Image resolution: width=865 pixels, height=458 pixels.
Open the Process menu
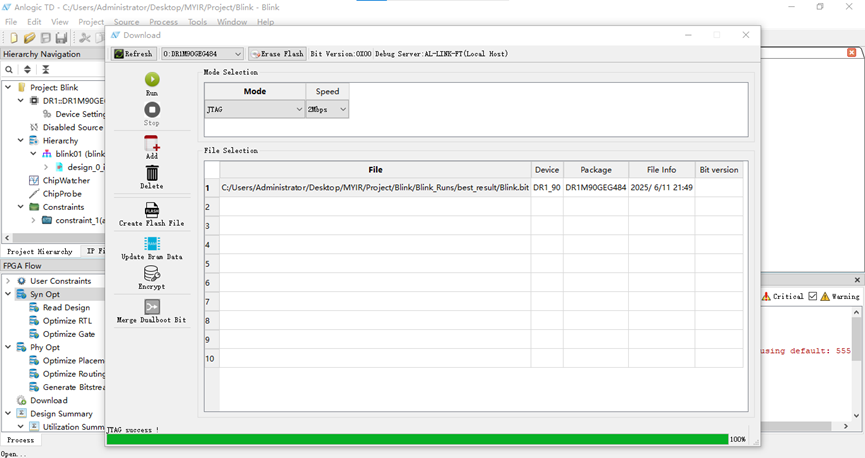(163, 22)
